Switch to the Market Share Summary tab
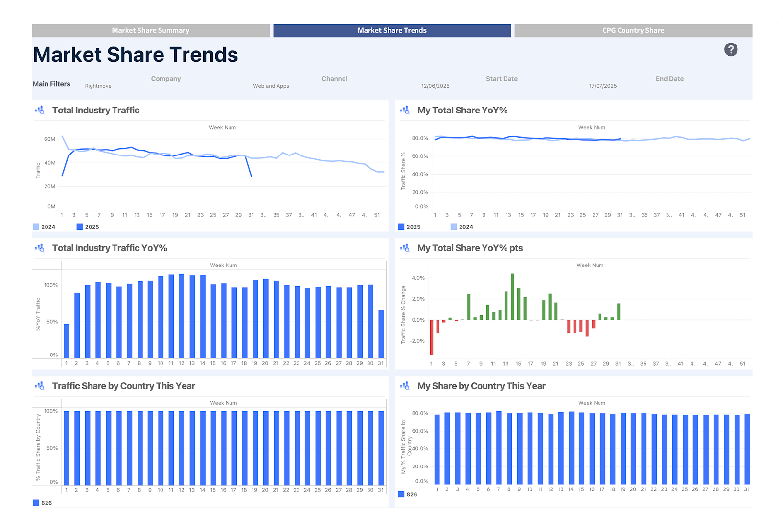783x532 pixels. 150,30
